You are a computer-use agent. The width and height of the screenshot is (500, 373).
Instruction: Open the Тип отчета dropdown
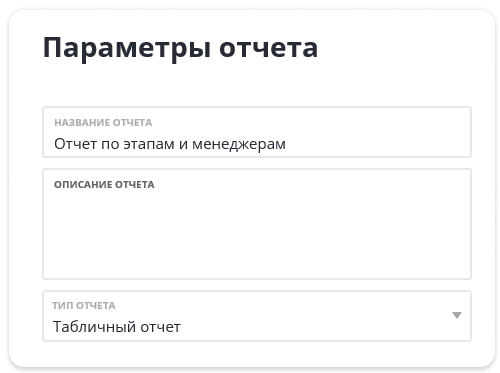pyautogui.click(x=257, y=316)
